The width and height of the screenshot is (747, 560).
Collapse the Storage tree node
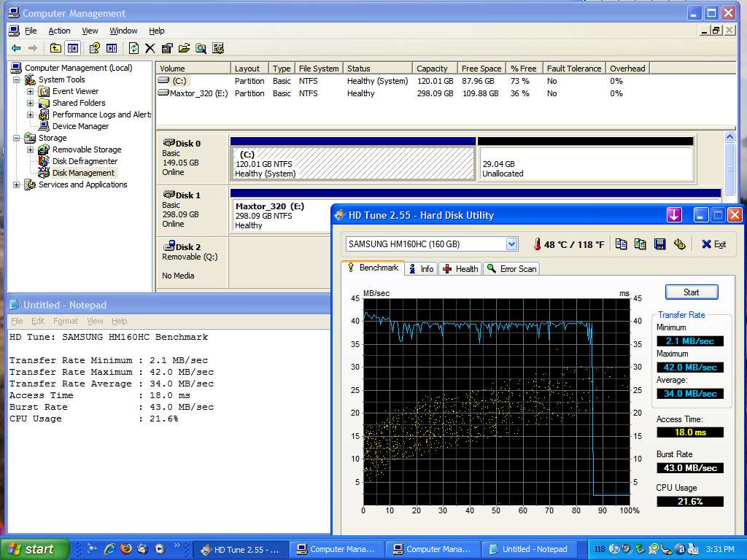pos(17,138)
